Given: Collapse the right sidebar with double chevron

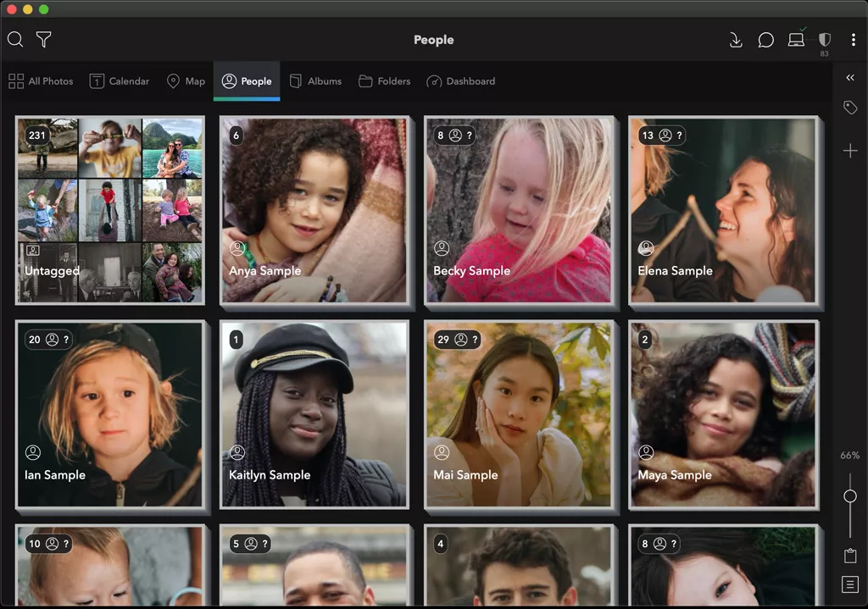Looking at the screenshot, I should pyautogui.click(x=850, y=78).
